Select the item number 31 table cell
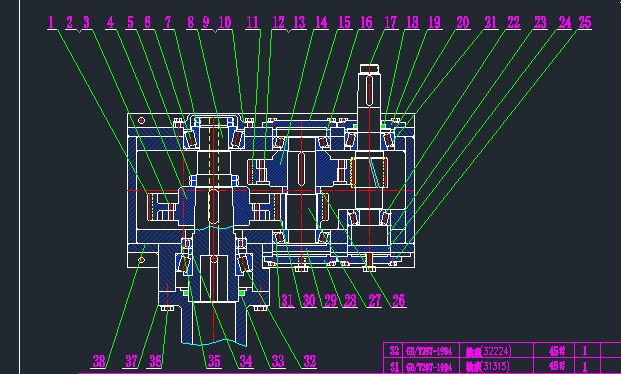 click(x=394, y=366)
